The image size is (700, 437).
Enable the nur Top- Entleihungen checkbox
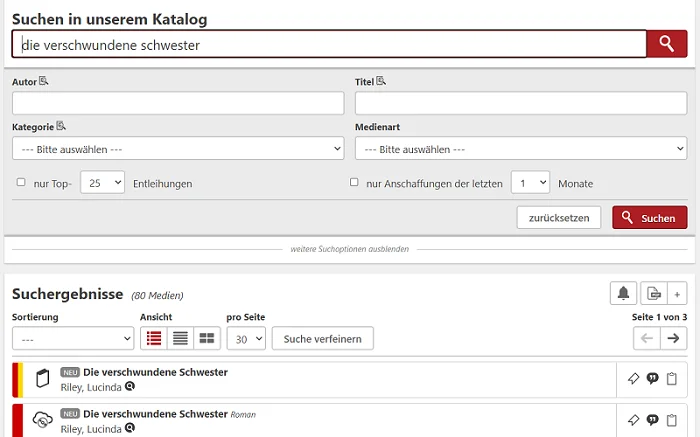(21, 182)
